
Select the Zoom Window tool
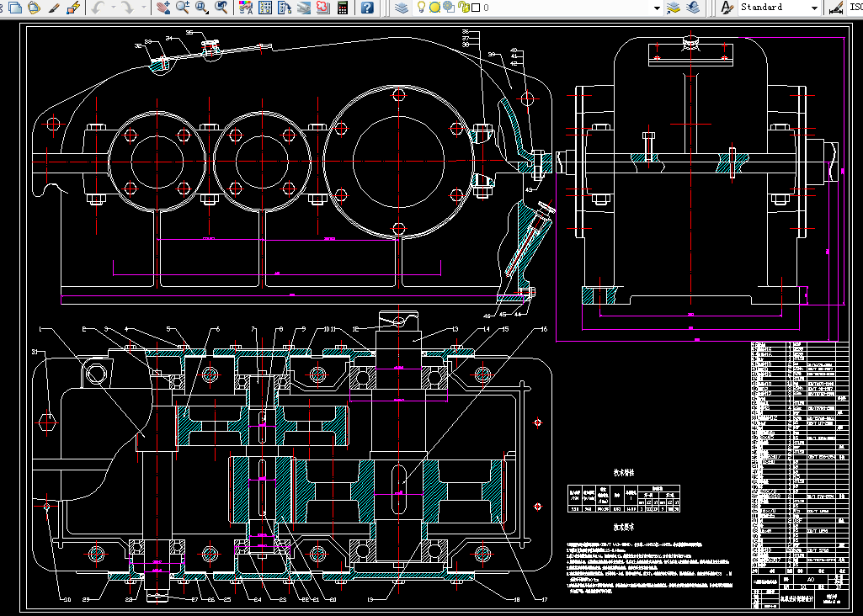pyautogui.click(x=202, y=7)
